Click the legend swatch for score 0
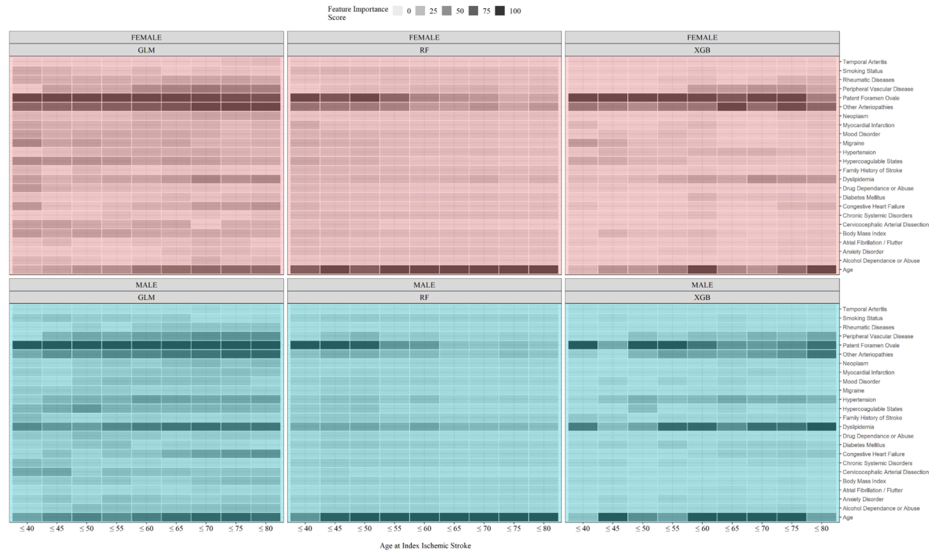934x560 pixels. tap(397, 11)
